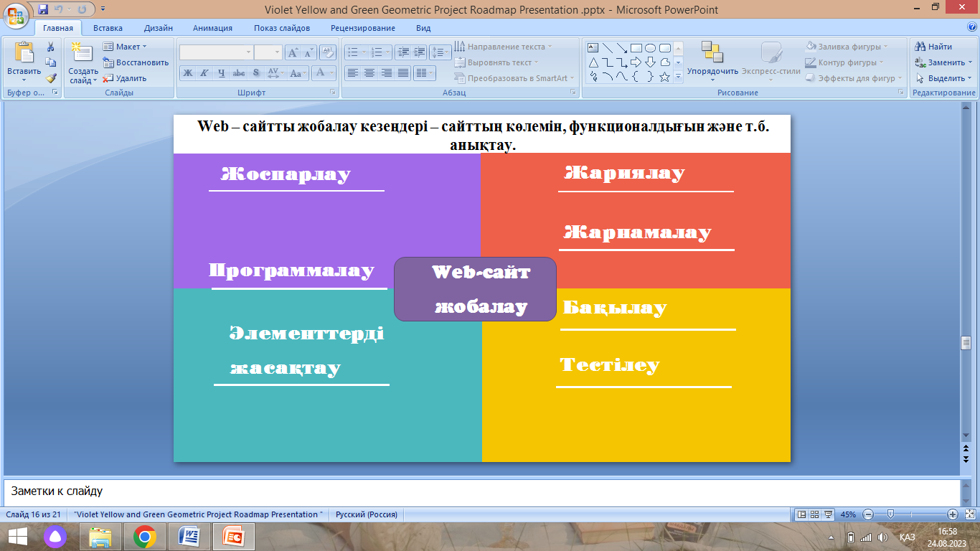This screenshot has height=551, width=980.
Task: Click the Удалить slide button
Action: pyautogui.click(x=125, y=78)
